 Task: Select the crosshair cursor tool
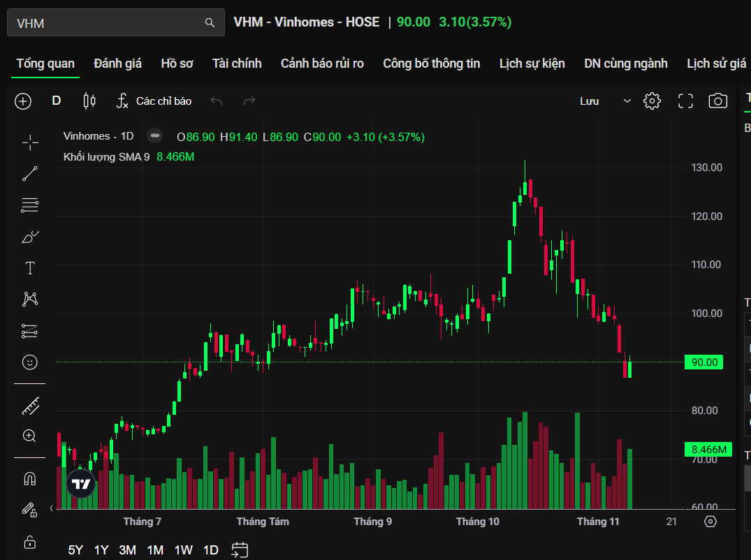click(x=30, y=143)
